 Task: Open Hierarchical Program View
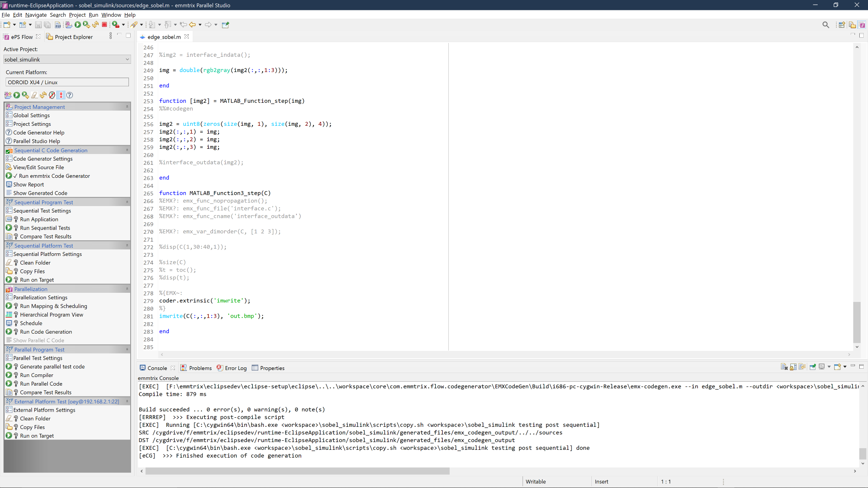(52, 314)
